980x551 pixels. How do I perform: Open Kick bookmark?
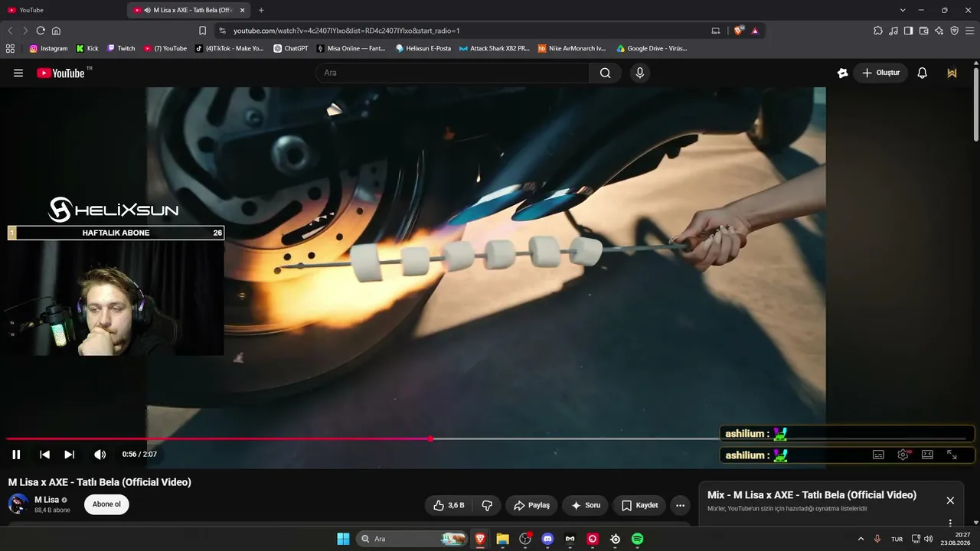point(87,48)
